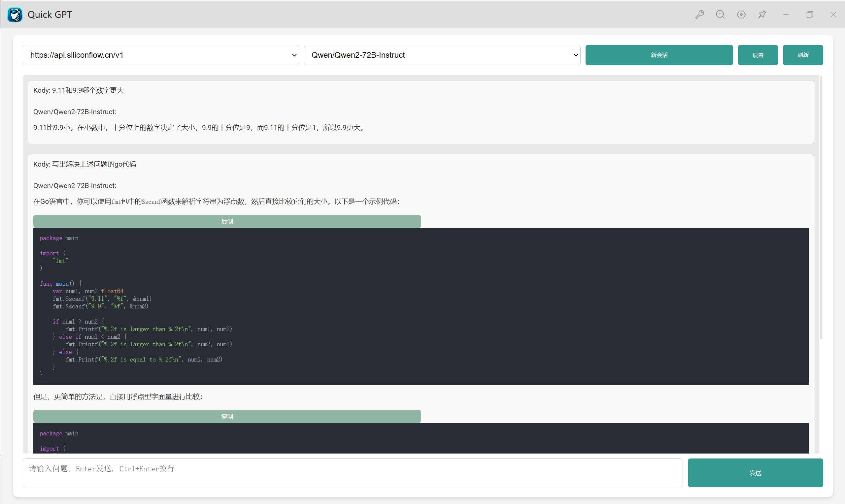The height and width of the screenshot is (504, 845).
Task: Click the first 'Qwen/Qwen2-72B-Instruct:' responder label
Action: click(x=75, y=112)
